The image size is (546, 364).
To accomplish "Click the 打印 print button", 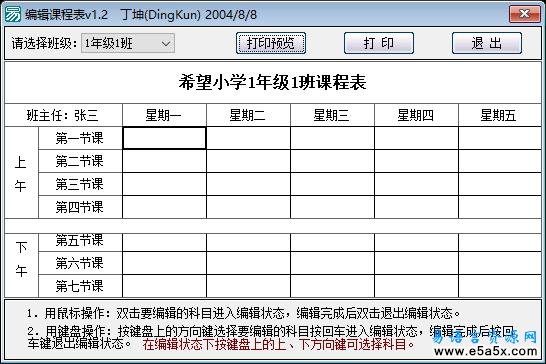I will pyautogui.click(x=379, y=43).
